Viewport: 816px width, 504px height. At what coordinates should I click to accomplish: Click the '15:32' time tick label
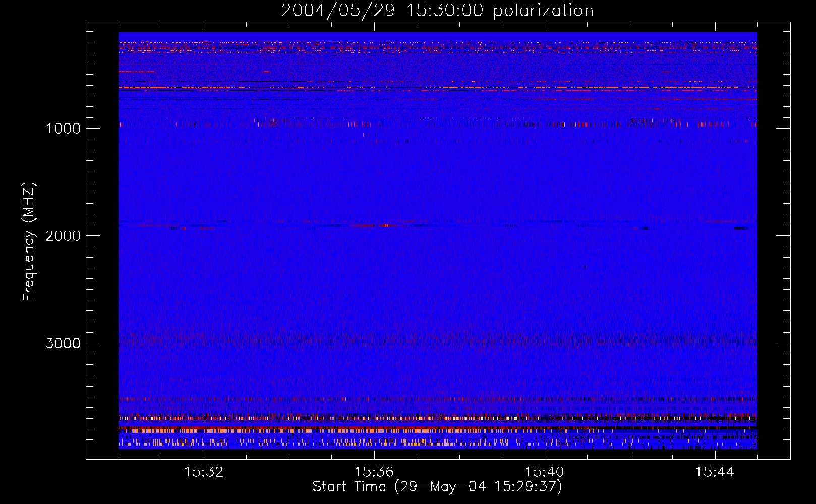[204, 472]
